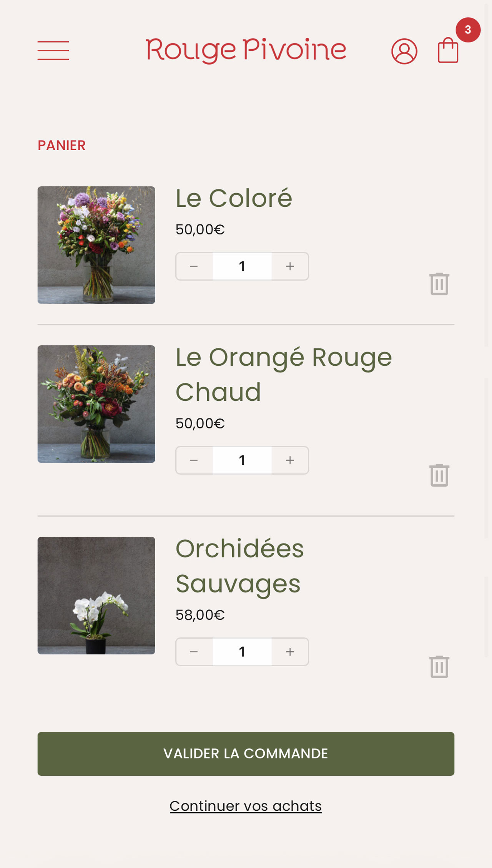Decrease Le Orangé Rouge Chaud quantity

(x=194, y=460)
